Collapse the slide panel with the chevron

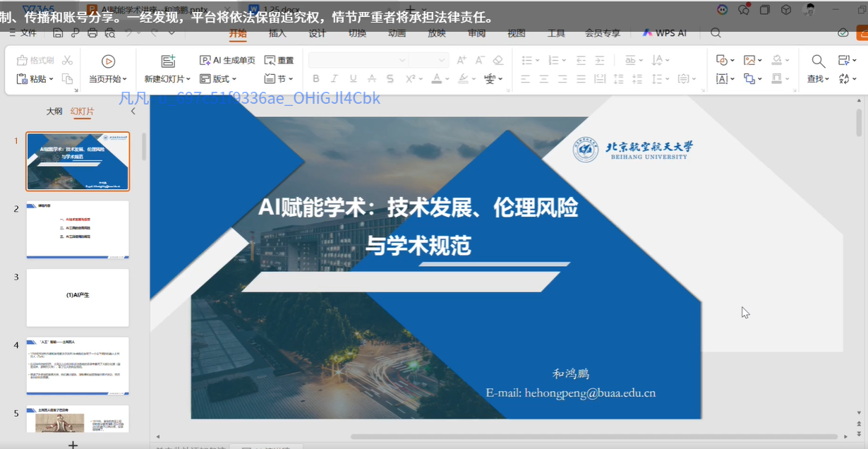point(133,112)
